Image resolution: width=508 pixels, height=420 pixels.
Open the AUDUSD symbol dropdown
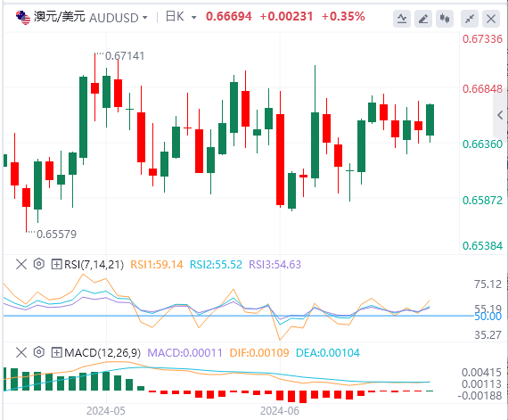[144, 18]
